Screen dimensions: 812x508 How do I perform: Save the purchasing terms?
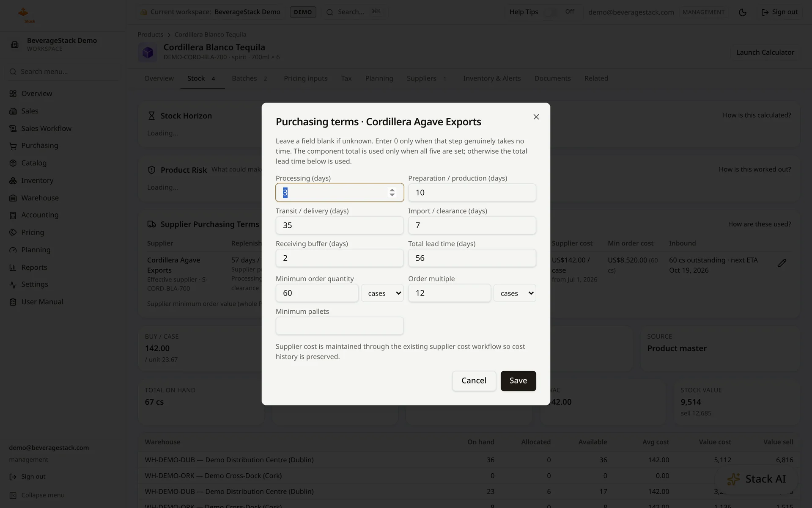pyautogui.click(x=518, y=381)
